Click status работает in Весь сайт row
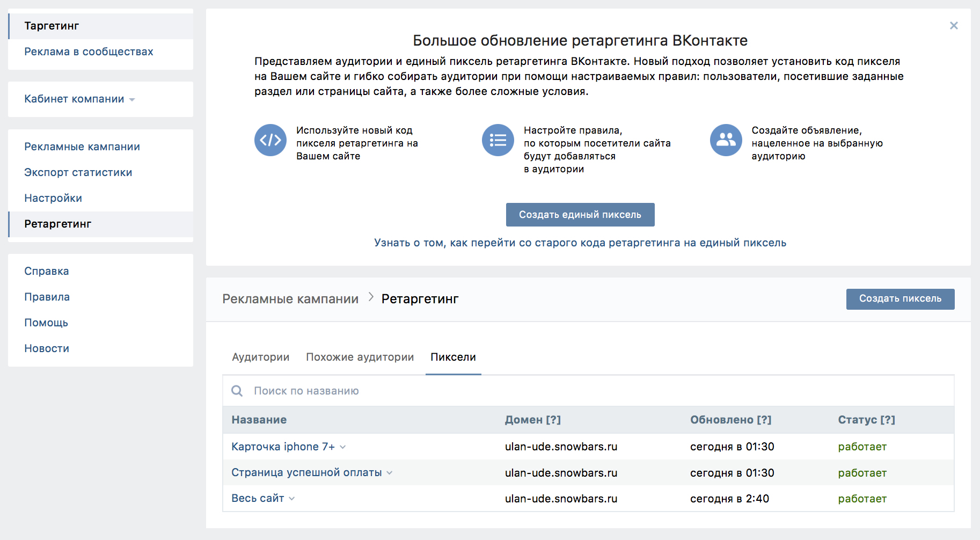 click(862, 499)
